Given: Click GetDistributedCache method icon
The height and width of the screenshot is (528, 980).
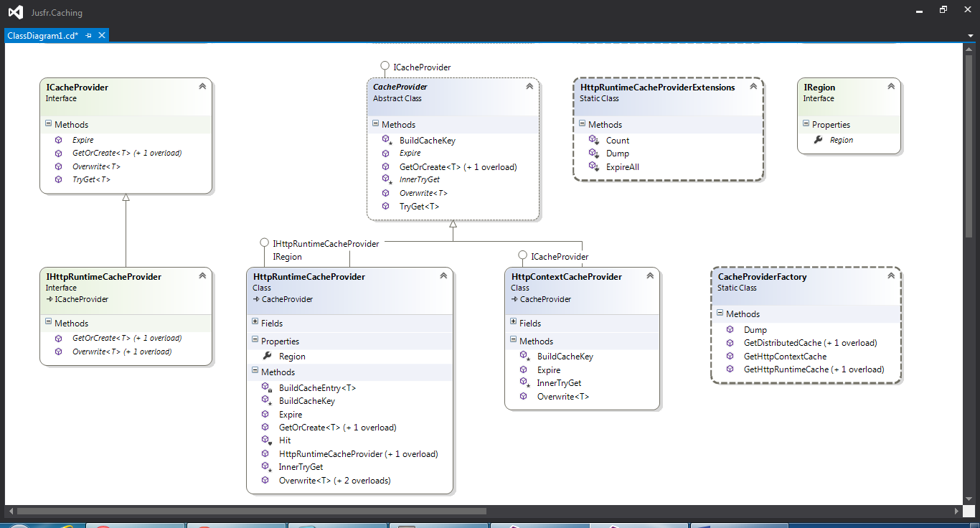Looking at the screenshot, I should point(730,343).
